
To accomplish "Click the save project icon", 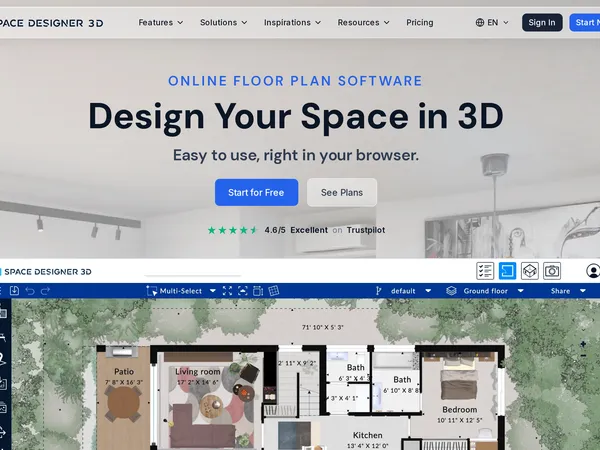I will [14, 291].
